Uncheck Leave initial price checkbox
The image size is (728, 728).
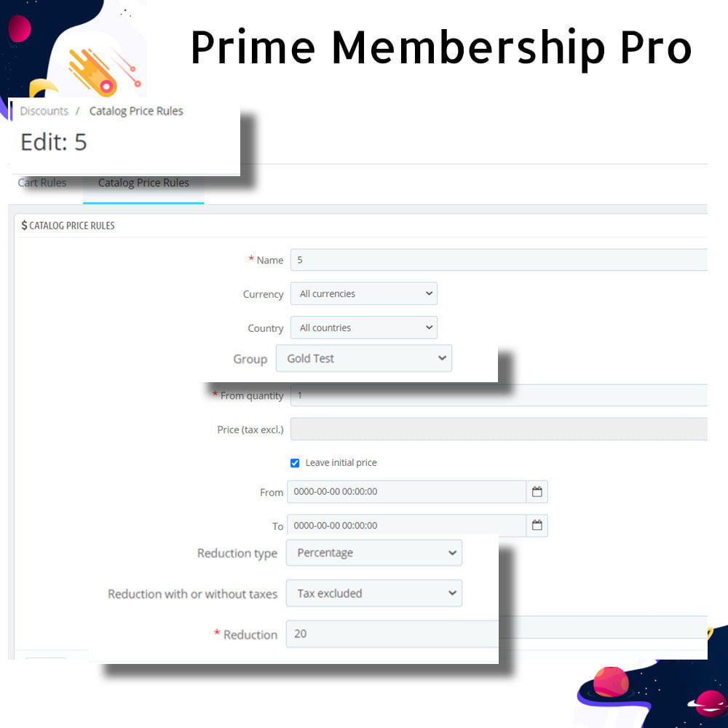(295, 463)
